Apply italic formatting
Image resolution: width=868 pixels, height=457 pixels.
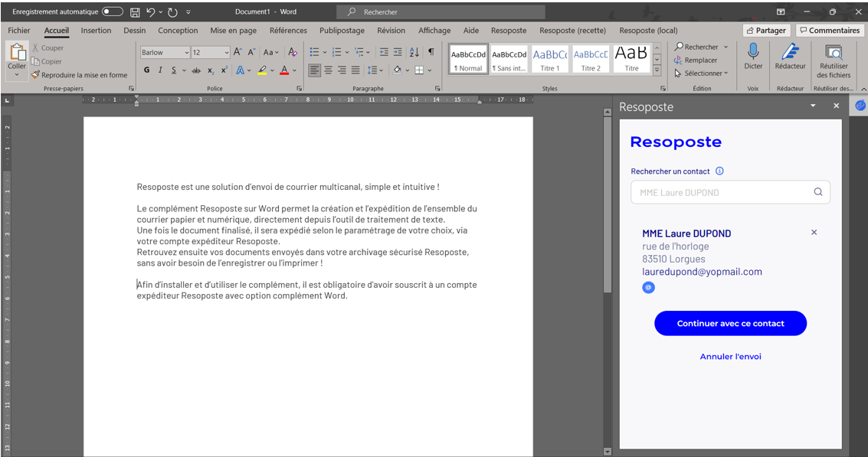point(161,70)
